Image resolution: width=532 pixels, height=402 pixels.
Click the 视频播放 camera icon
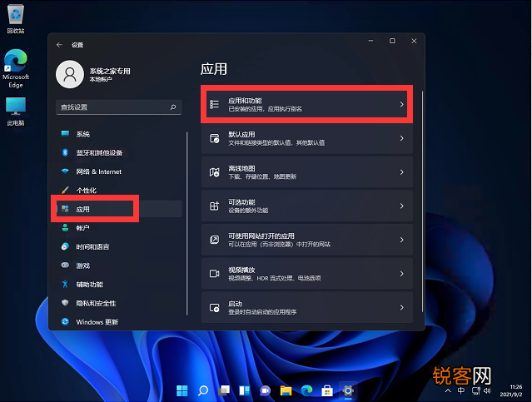pos(215,274)
